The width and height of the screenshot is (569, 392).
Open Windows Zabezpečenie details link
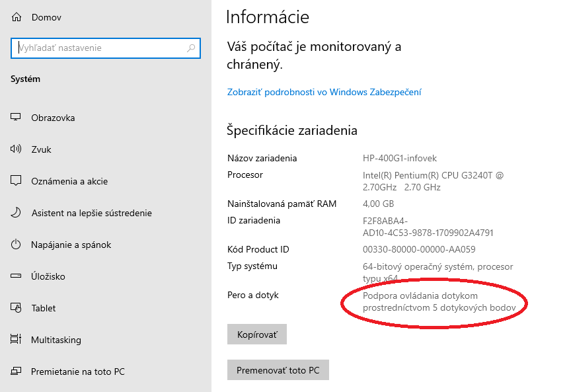324,92
